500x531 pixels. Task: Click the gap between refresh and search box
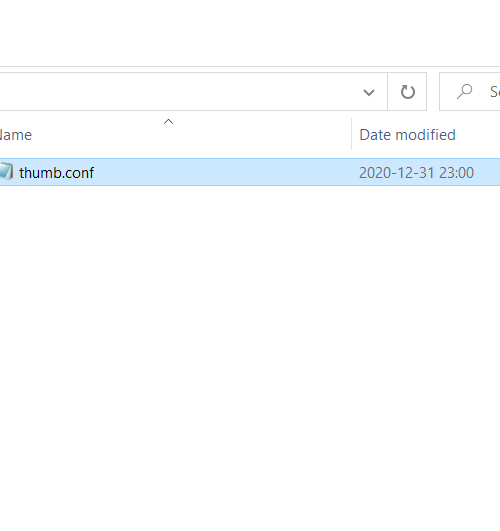[x=433, y=92]
